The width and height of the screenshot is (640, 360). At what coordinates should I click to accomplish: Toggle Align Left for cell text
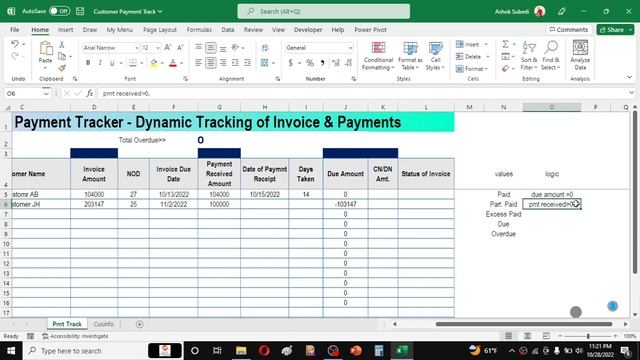click(198, 63)
